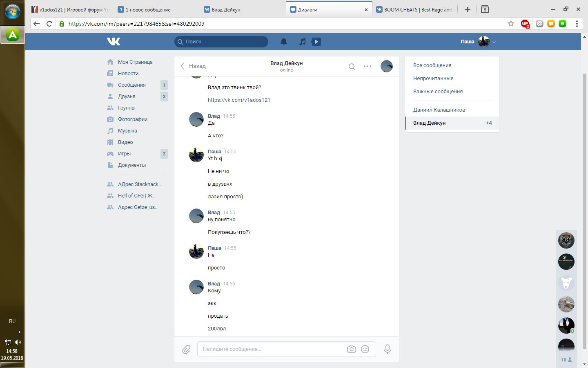Click the volume speaker tray icon
The height and width of the screenshot is (368, 588).
18,342
